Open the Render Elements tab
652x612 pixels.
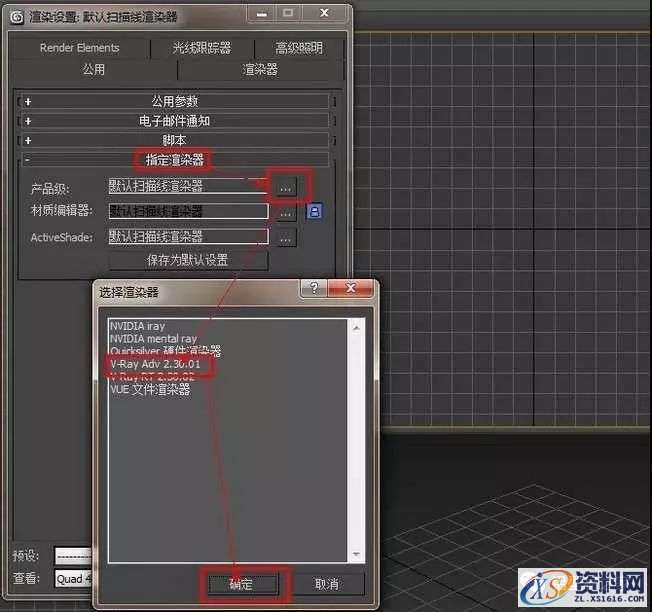(x=79, y=48)
